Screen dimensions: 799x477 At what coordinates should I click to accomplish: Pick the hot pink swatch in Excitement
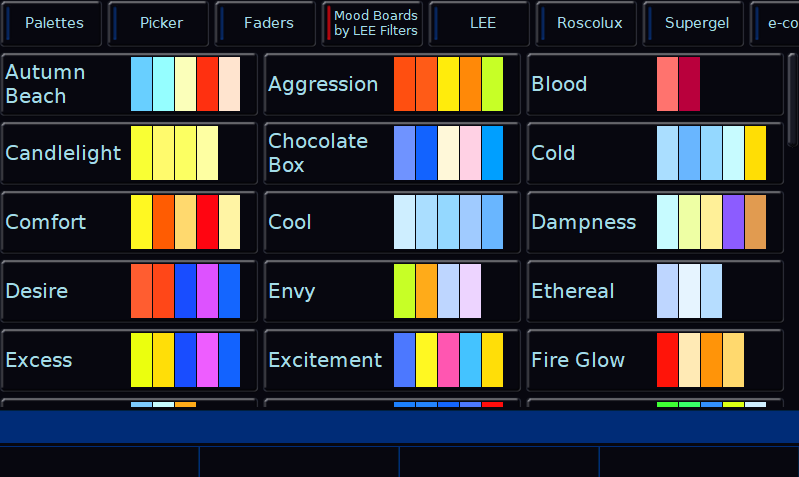click(448, 360)
